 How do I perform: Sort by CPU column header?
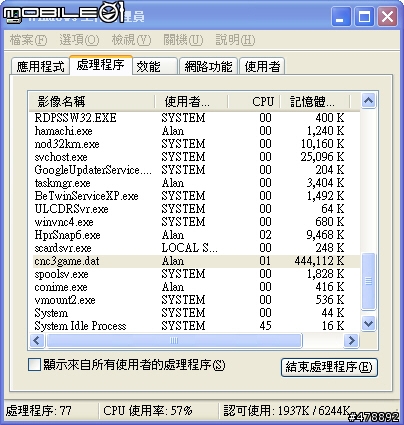(254, 101)
